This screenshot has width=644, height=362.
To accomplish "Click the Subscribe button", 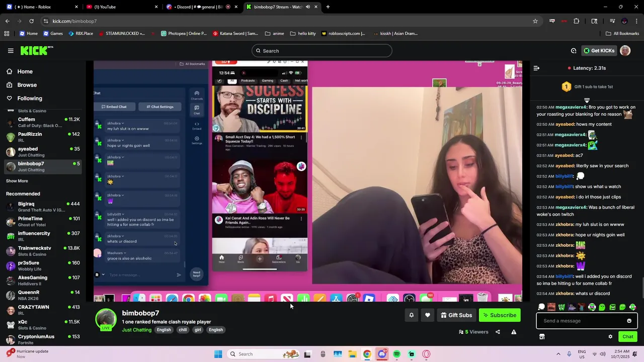I will pyautogui.click(x=500, y=315).
